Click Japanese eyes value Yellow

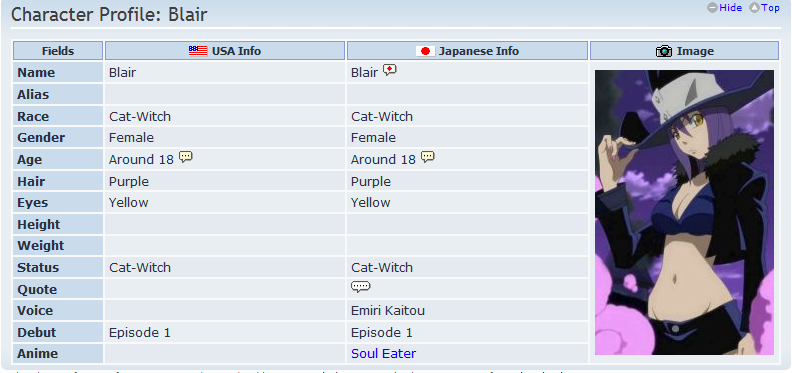tap(371, 203)
